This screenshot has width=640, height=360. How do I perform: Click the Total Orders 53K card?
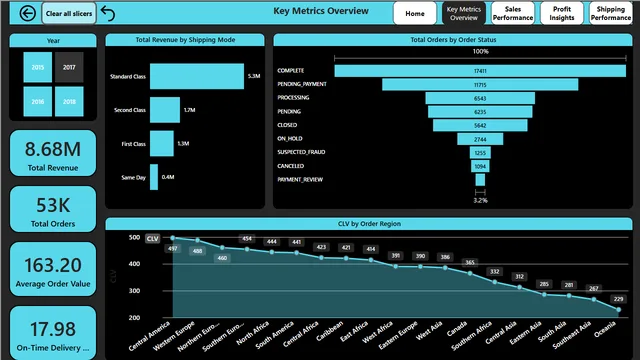click(x=53, y=209)
